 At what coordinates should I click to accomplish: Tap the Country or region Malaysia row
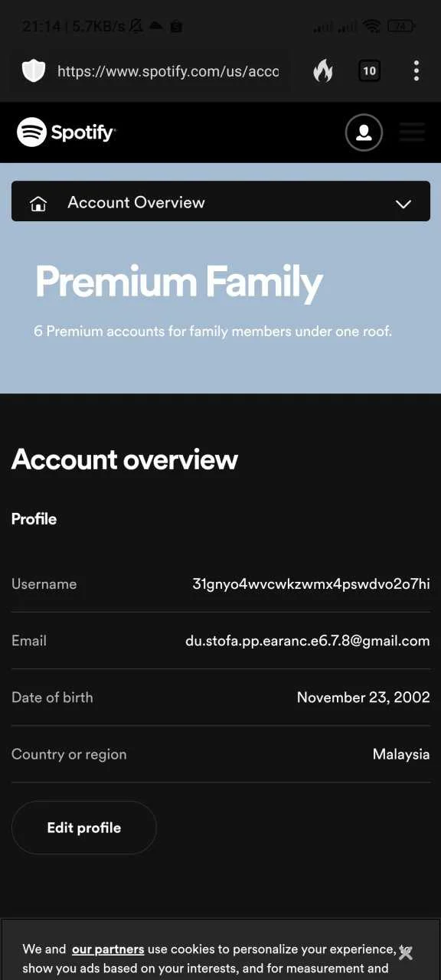click(x=220, y=754)
